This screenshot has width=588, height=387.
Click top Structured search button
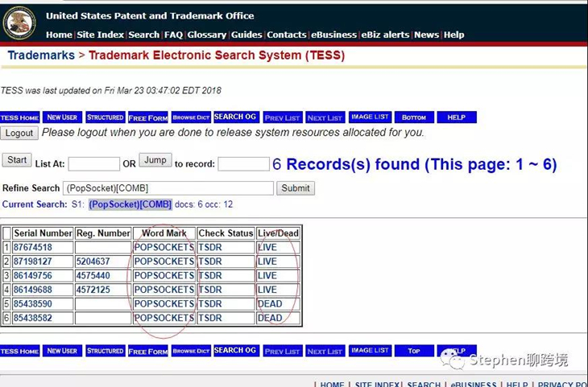click(105, 117)
